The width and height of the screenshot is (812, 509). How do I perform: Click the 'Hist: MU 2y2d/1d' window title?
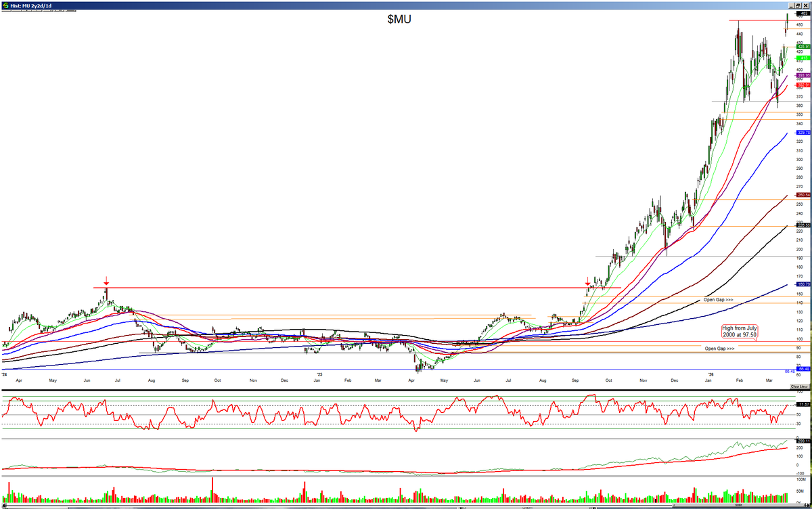point(32,5)
